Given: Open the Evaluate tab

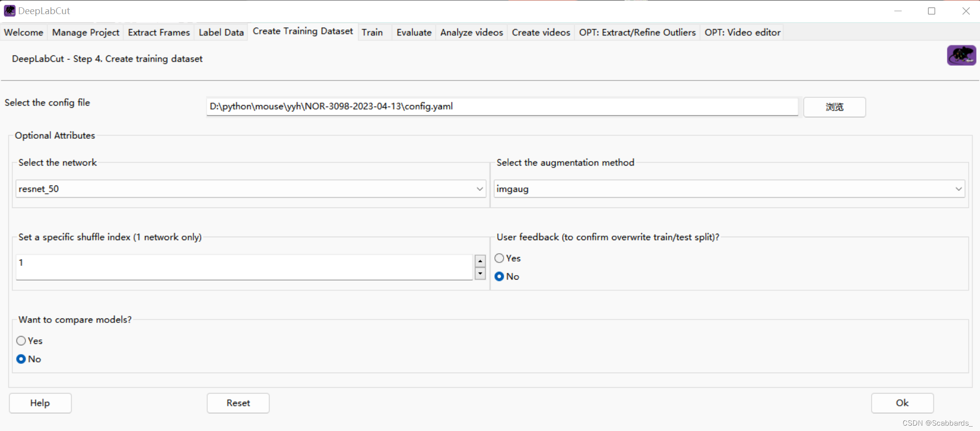Looking at the screenshot, I should pyautogui.click(x=414, y=32).
